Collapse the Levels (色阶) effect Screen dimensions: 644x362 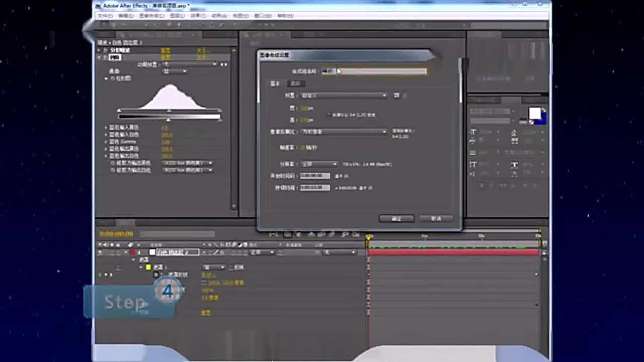coord(100,58)
